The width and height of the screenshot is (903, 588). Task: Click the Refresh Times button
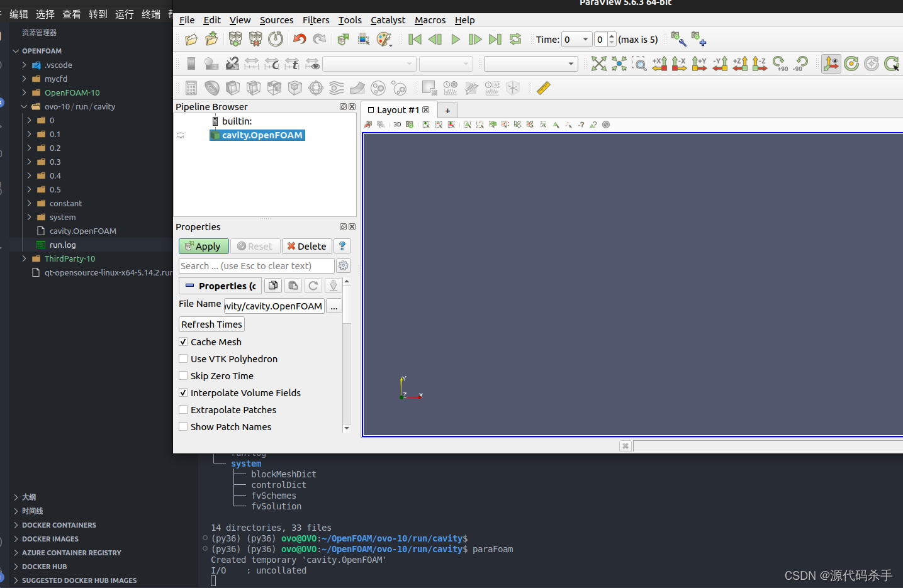211,325
